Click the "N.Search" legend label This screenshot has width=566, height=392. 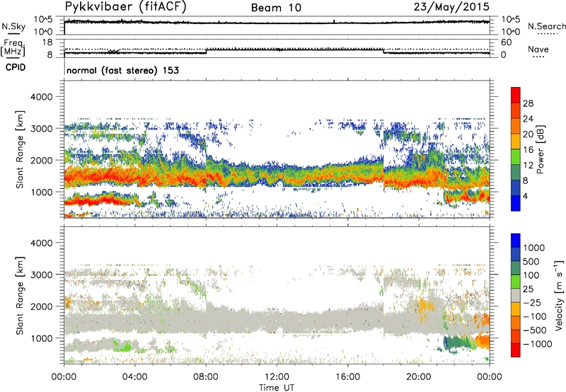point(547,26)
